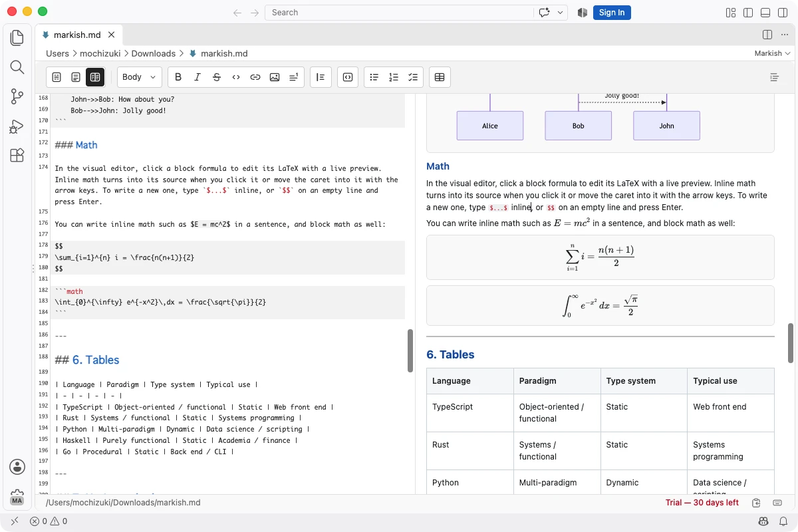Screen dimensions: 798x532
Task: Open the AI chat button
Action: (x=545, y=12)
